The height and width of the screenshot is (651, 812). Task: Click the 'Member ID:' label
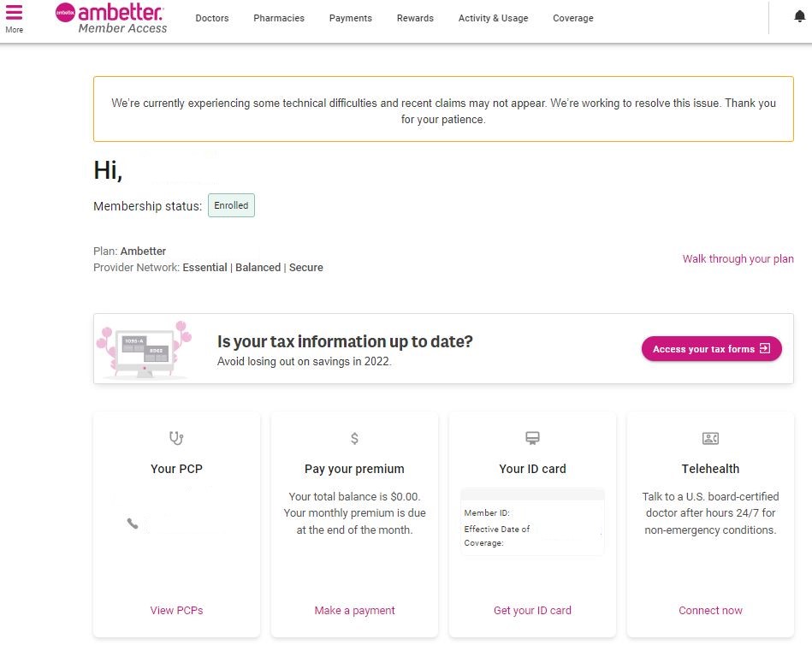(487, 512)
